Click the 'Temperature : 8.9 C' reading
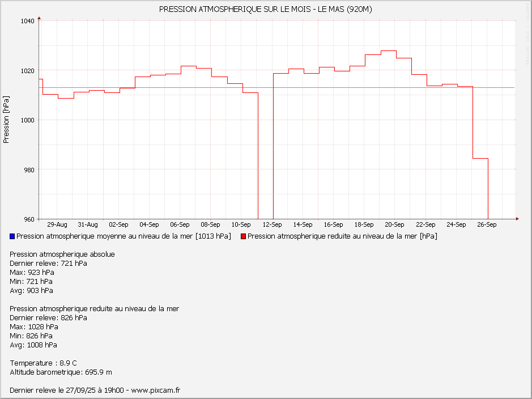Screen dimensions: 532x399 [x=43, y=363]
